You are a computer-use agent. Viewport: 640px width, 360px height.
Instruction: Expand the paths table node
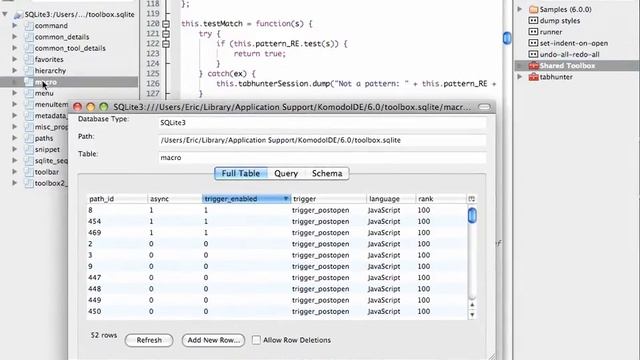15,138
